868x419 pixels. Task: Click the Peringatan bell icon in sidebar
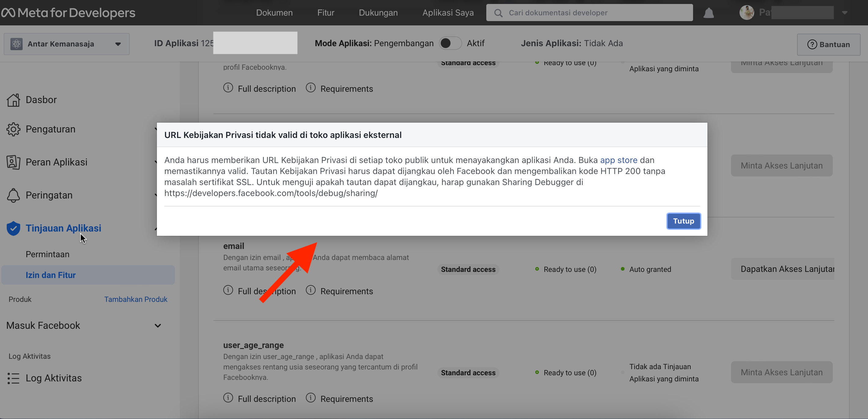(13, 195)
